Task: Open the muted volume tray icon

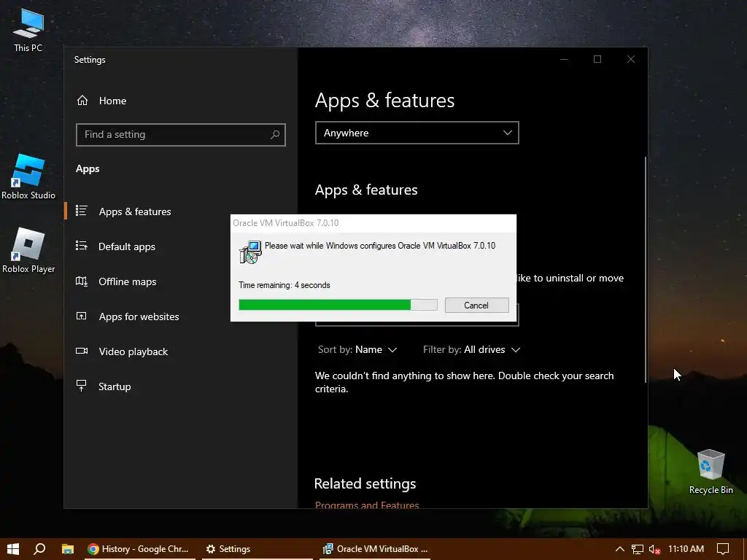Action: pyautogui.click(x=654, y=549)
